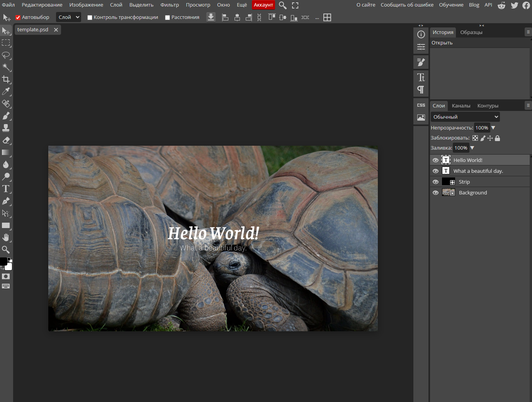This screenshot has height=402, width=532.
Task: Open the История panel options menu
Action: click(528, 32)
